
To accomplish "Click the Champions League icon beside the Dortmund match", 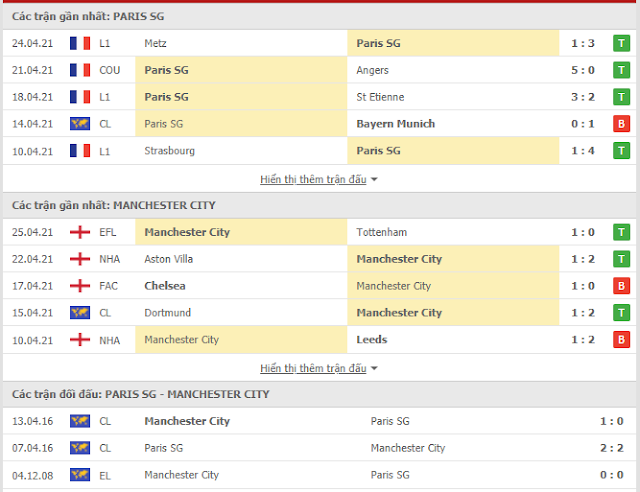I will point(80,313).
